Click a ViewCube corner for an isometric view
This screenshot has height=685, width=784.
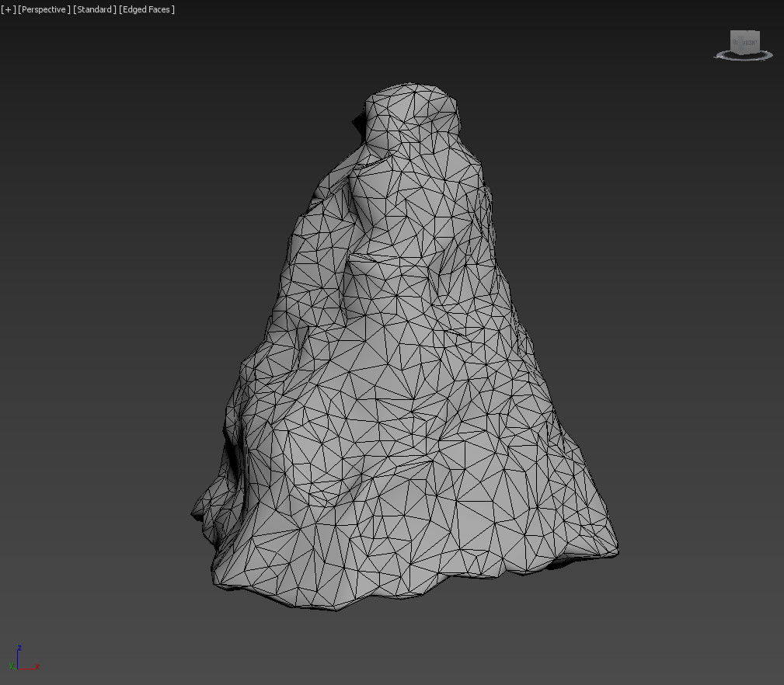731,31
